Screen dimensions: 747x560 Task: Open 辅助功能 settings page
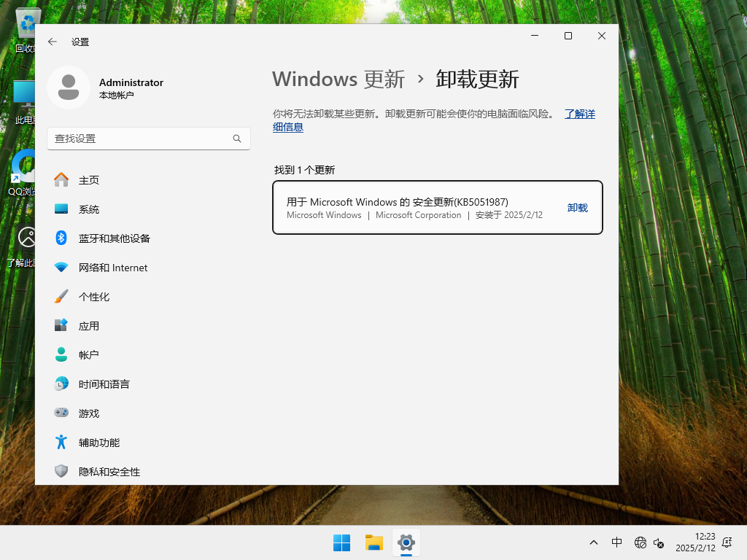98,443
